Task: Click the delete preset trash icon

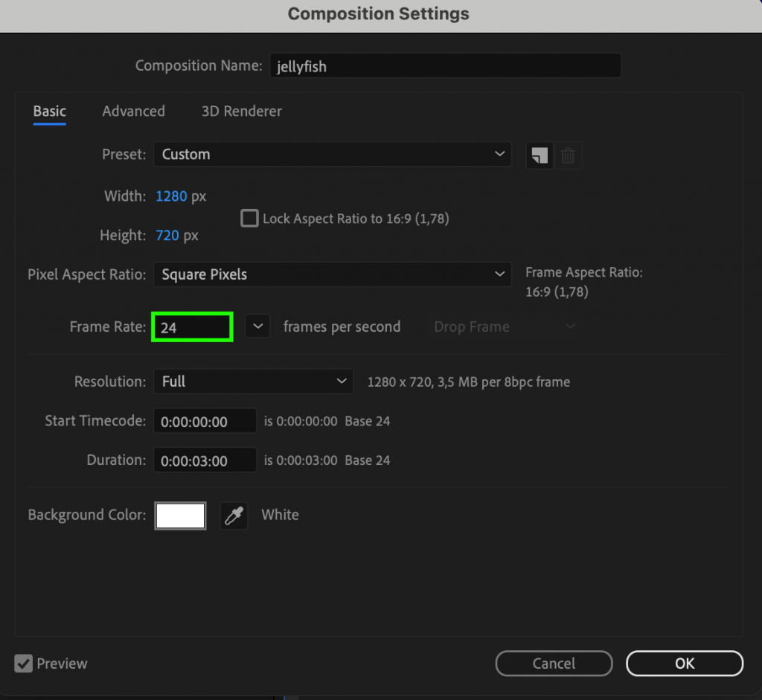Action: pos(568,155)
